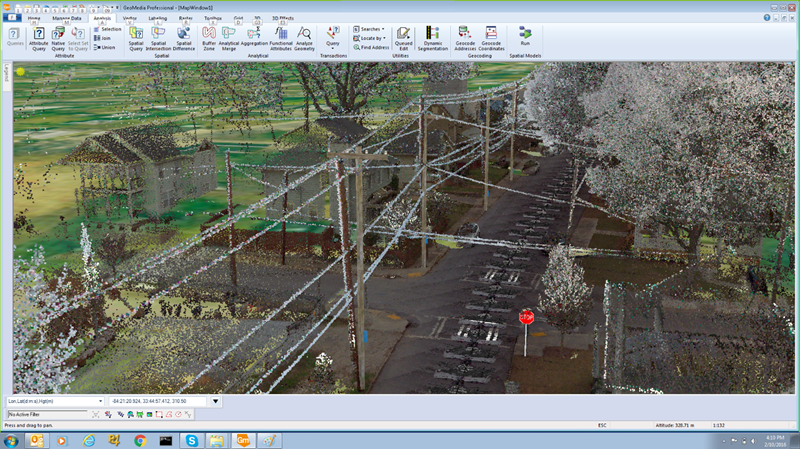Click the red polygon filter icon

[169, 414]
